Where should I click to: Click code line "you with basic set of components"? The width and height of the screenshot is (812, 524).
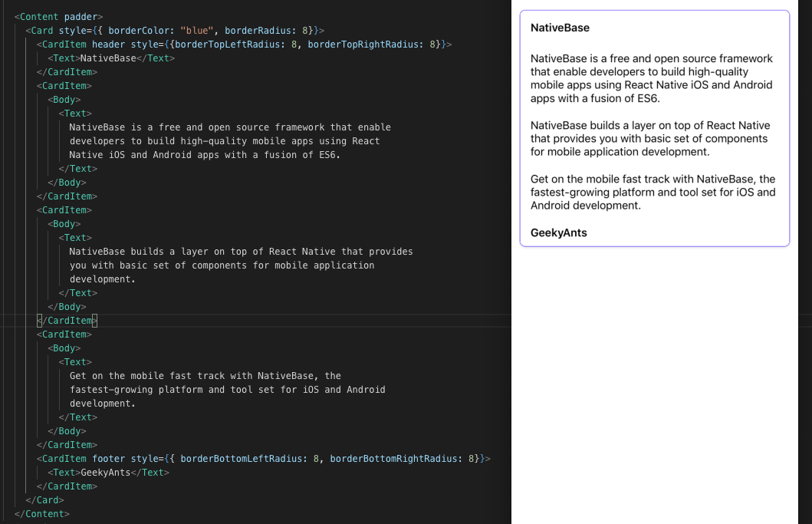pos(222,265)
